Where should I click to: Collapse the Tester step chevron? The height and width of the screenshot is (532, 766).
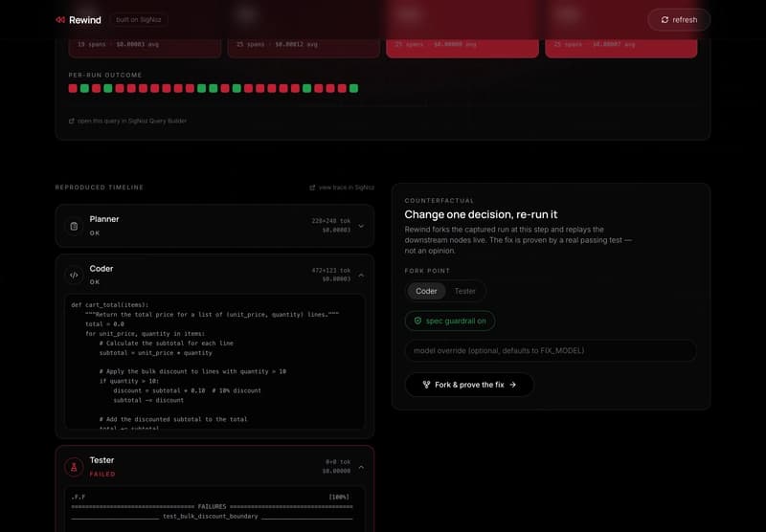click(x=361, y=467)
